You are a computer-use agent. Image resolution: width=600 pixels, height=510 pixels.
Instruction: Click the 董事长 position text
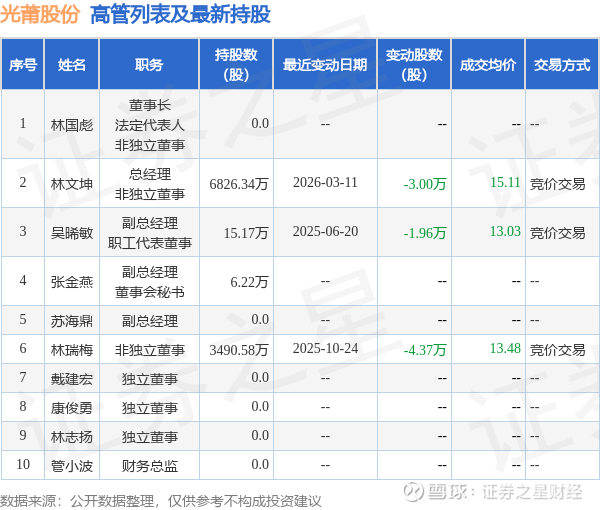point(150,105)
